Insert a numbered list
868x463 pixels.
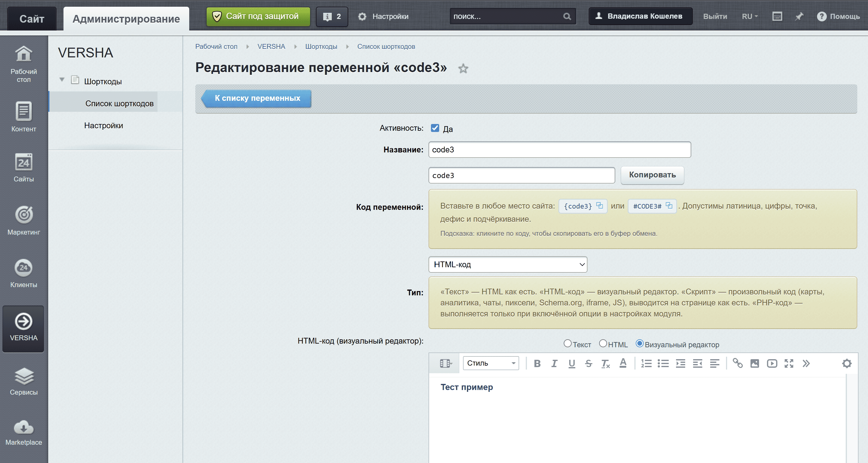coord(646,363)
